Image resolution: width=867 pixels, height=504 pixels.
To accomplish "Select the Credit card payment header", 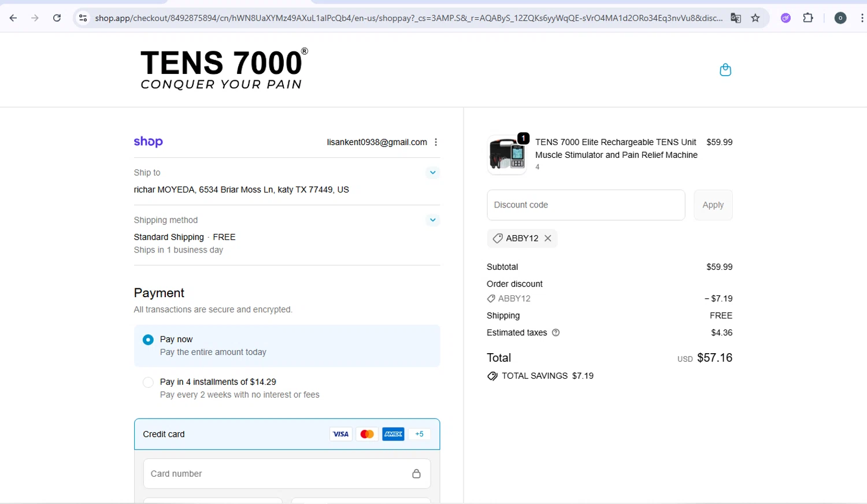I will (x=287, y=434).
